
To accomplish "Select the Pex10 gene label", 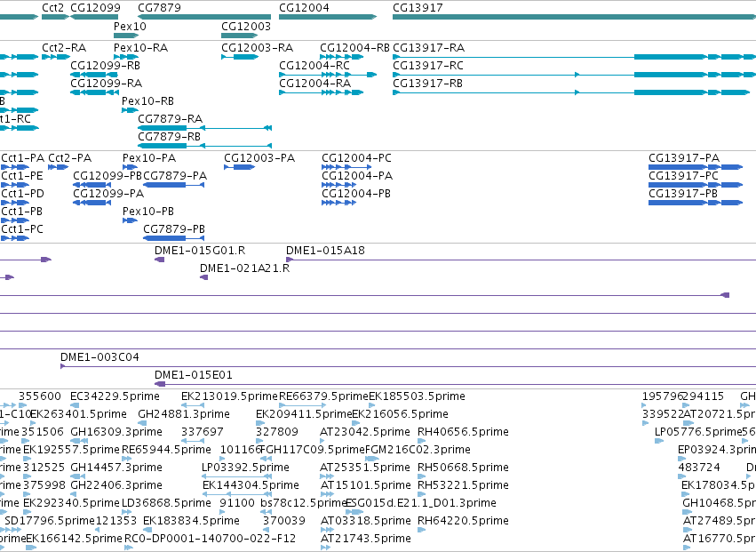I will tap(130, 26).
